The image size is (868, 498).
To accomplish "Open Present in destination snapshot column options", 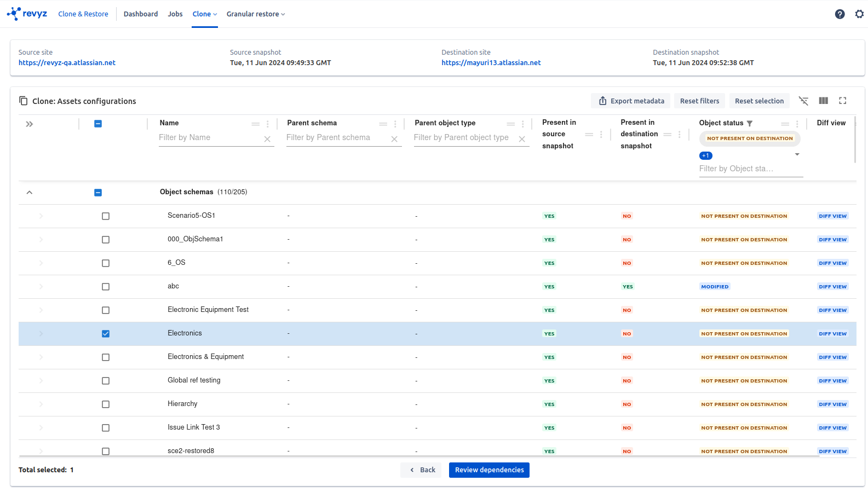I will coord(680,134).
